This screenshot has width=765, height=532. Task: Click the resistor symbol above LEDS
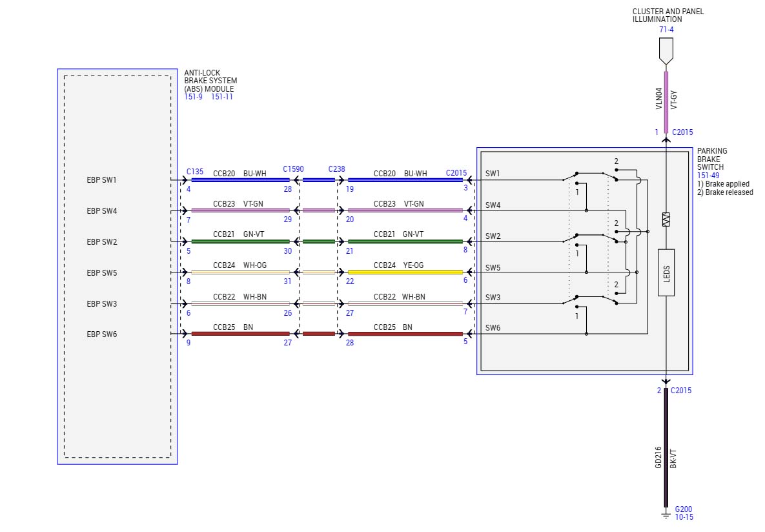tap(666, 220)
